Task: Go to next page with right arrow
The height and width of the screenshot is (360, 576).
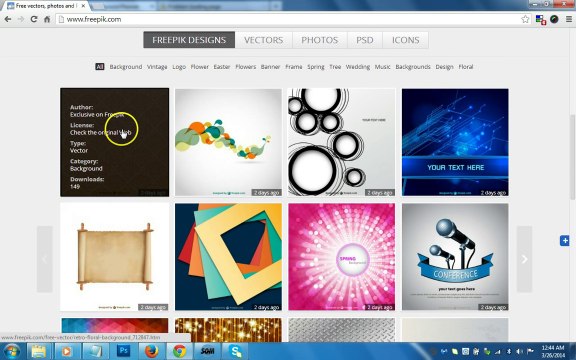Action: coord(524,259)
